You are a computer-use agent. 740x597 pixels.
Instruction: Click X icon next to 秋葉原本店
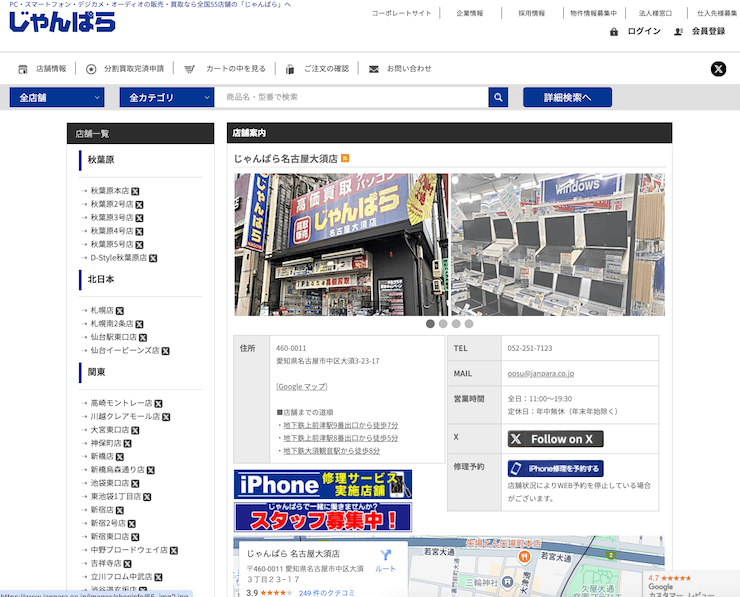[135, 191]
